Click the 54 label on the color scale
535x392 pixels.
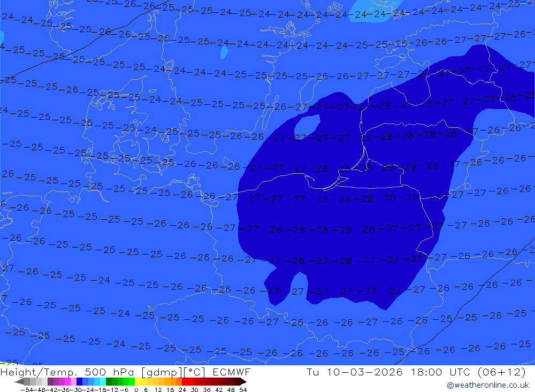pos(243,390)
